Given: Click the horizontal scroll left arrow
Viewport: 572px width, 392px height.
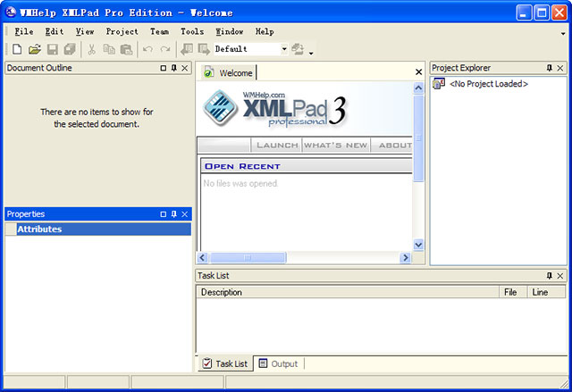Looking at the screenshot, I should pyautogui.click(x=203, y=257).
